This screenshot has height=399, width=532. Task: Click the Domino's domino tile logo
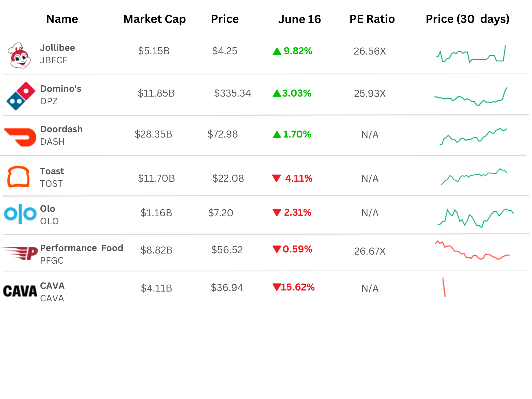click(x=21, y=96)
